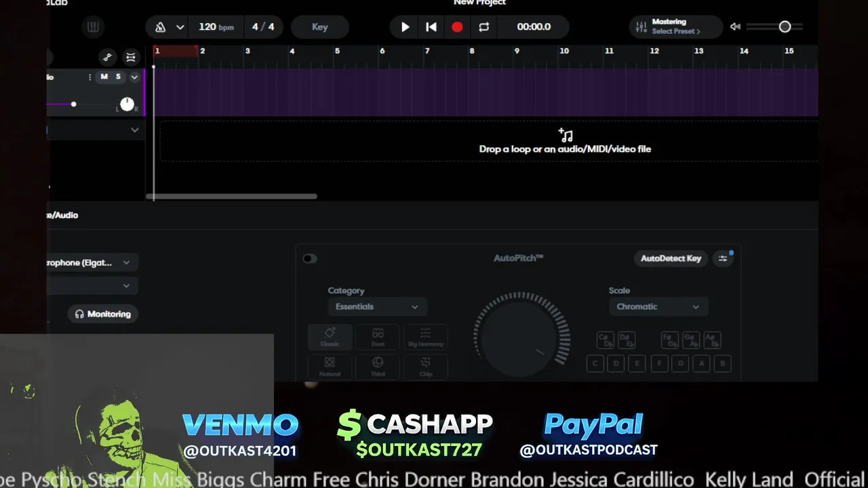Return to the start of the project
The image size is (868, 488).
431,27
